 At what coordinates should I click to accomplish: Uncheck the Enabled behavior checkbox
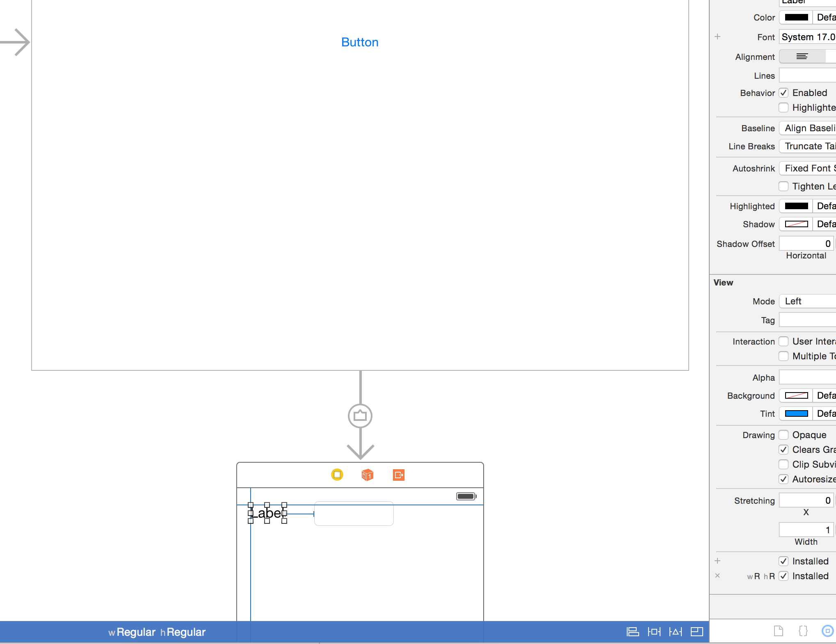(783, 93)
